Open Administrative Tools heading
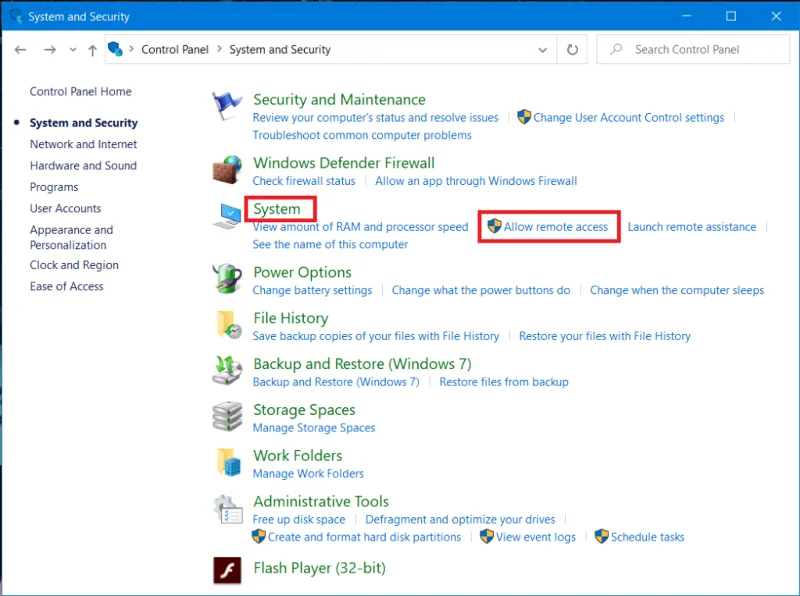800x596 pixels. [x=321, y=501]
